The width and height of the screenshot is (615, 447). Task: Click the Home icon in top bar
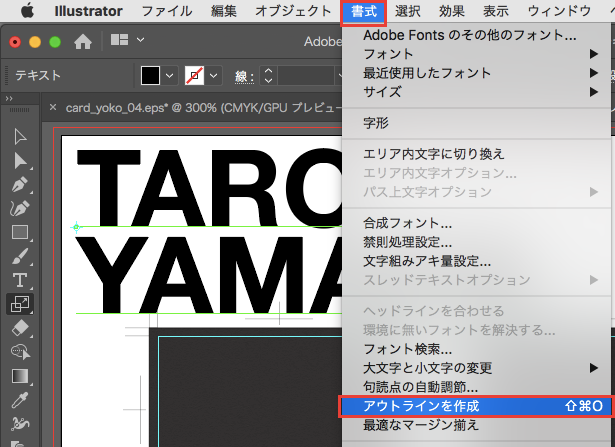(83, 42)
